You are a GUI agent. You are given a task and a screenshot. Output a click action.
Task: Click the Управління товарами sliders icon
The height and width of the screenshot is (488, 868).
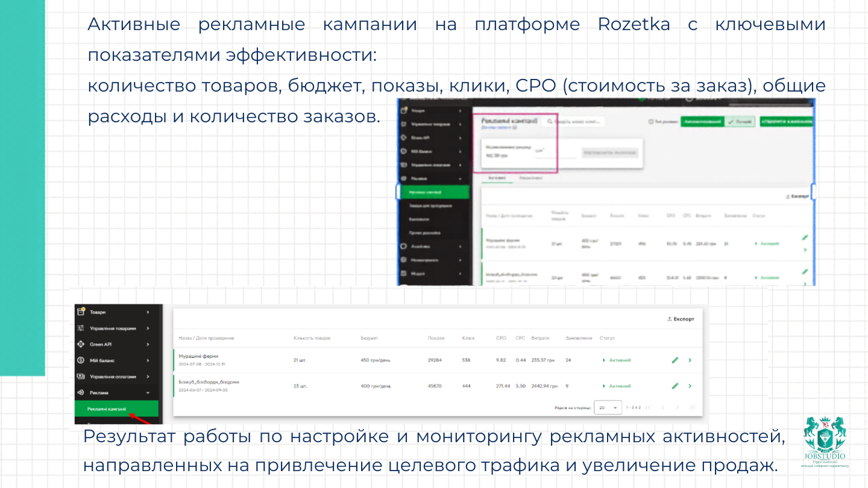(x=81, y=328)
